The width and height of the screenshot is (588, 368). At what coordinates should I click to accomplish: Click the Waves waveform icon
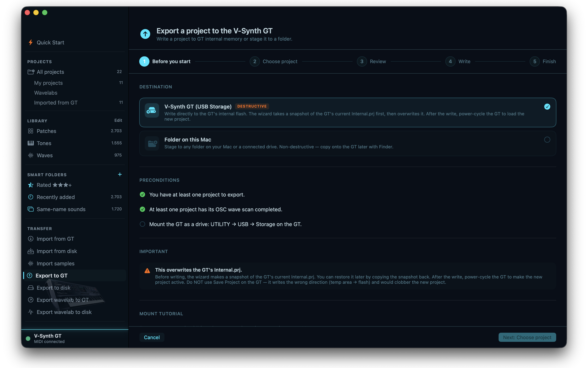31,155
